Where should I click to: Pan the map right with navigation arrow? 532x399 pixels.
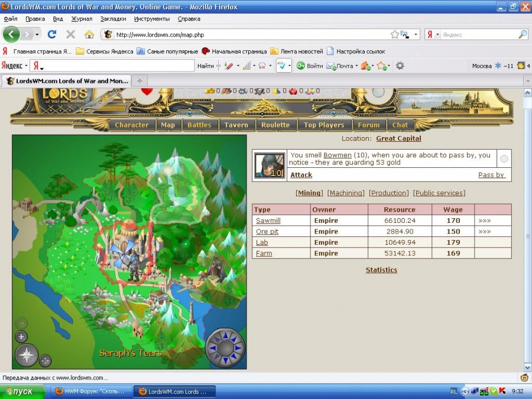coord(238,348)
